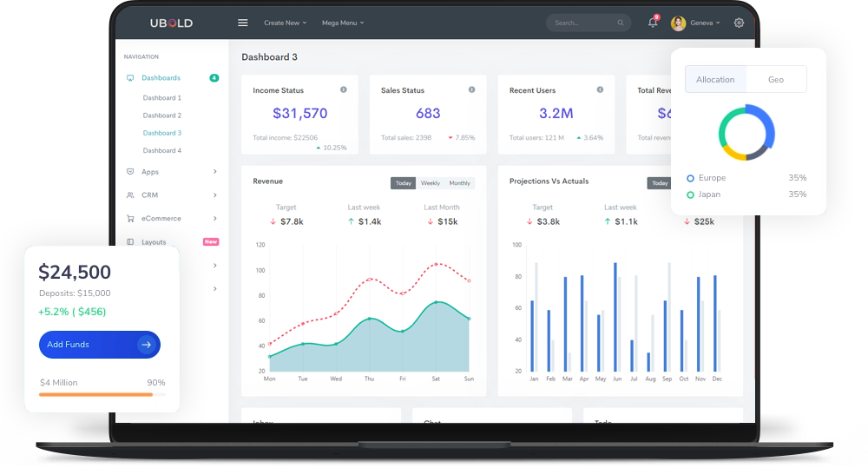Click the eCommerce cart icon in sidebar
Screen dimensions: 868x468
(x=130, y=218)
